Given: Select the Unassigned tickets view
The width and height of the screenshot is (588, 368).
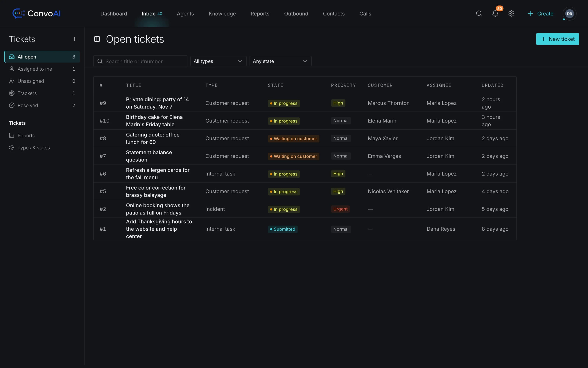Looking at the screenshot, I should pyautogui.click(x=42, y=81).
